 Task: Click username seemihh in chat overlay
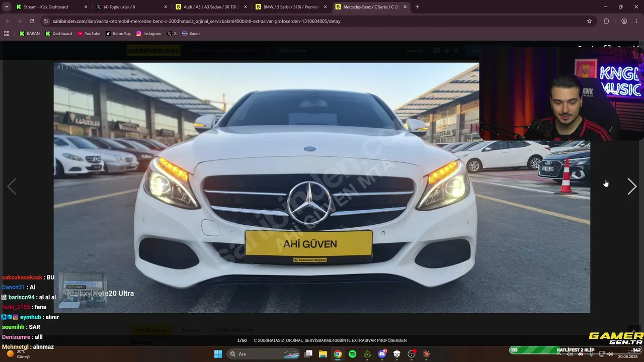[x=14, y=327]
